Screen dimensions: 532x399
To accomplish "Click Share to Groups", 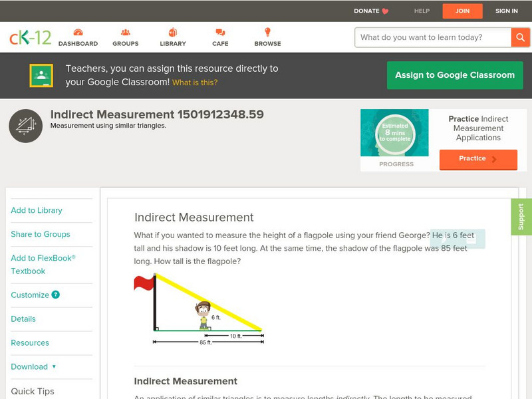I will pos(41,234).
